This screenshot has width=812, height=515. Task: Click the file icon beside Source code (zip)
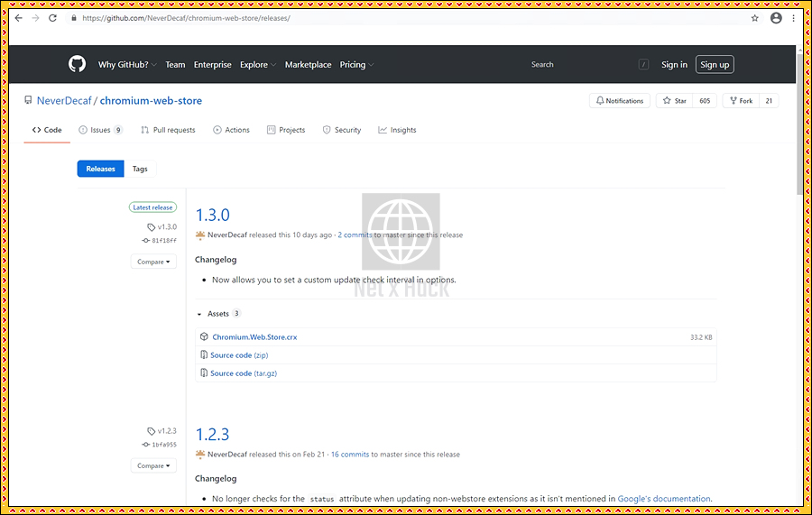pyautogui.click(x=204, y=355)
